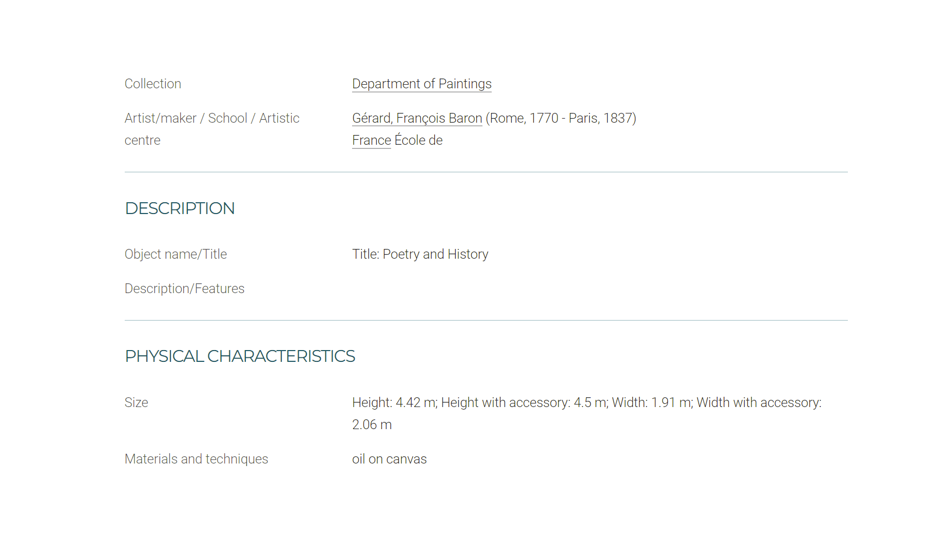This screenshot has width=949, height=560.
Task: Click the Materials and techniques label
Action: [x=197, y=459]
